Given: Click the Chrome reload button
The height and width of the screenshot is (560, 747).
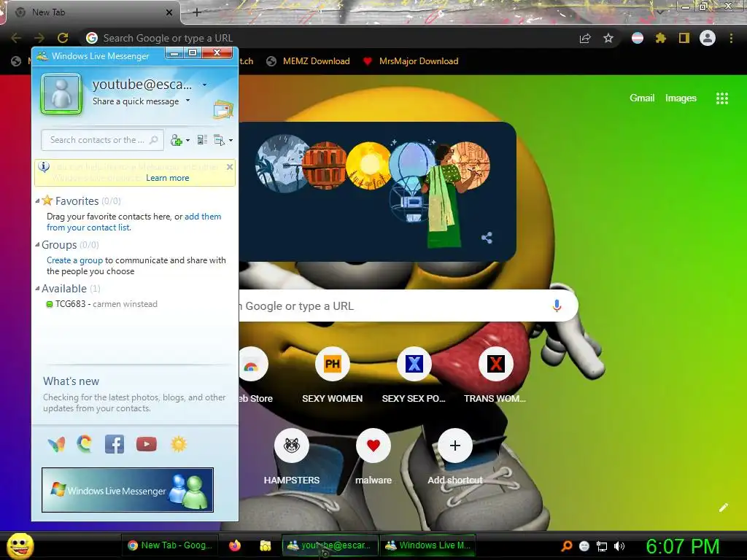Looking at the screenshot, I should point(63,38).
